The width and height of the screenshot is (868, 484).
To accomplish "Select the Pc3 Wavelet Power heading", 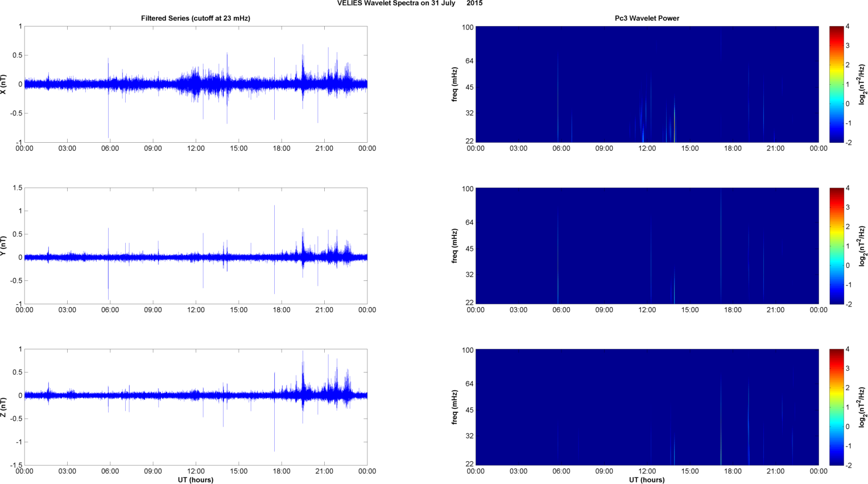I will (x=647, y=18).
